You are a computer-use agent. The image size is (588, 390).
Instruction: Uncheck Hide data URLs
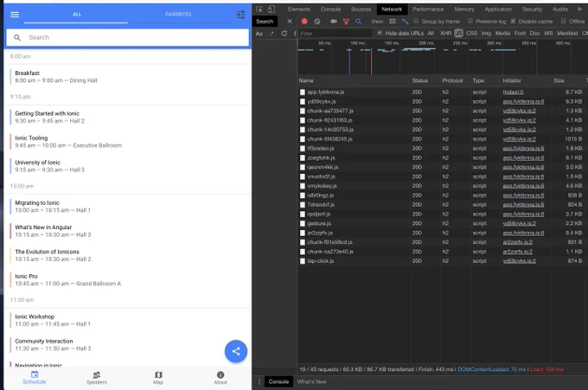coord(380,33)
